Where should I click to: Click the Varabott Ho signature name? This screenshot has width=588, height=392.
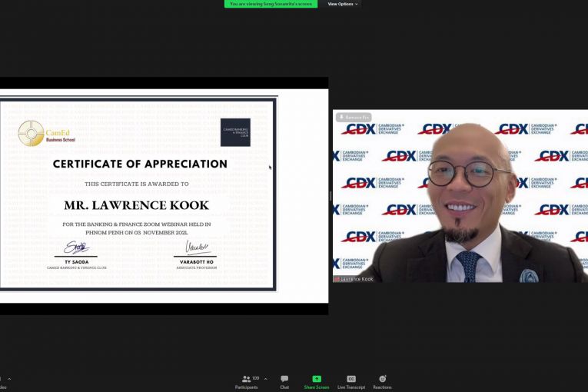pos(197,262)
